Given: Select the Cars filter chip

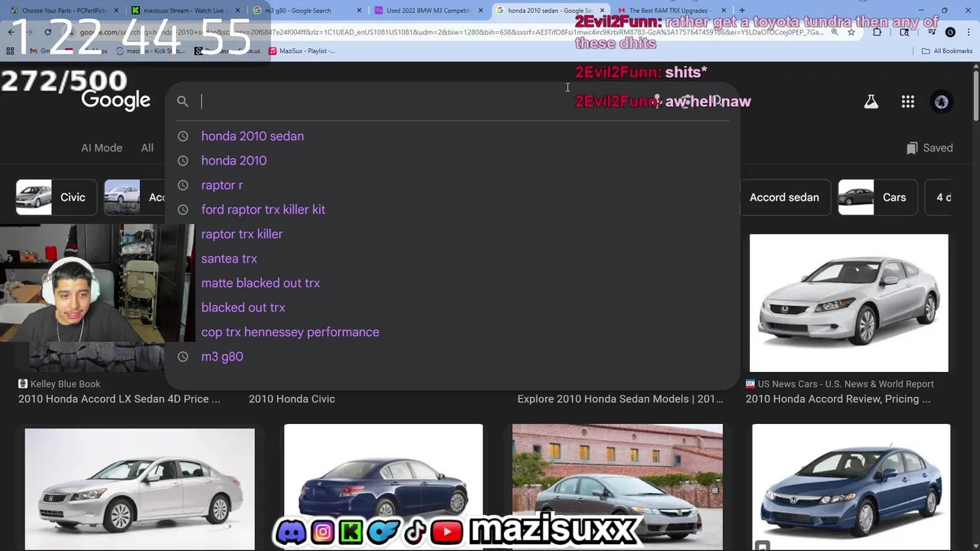Looking at the screenshot, I should [877, 197].
